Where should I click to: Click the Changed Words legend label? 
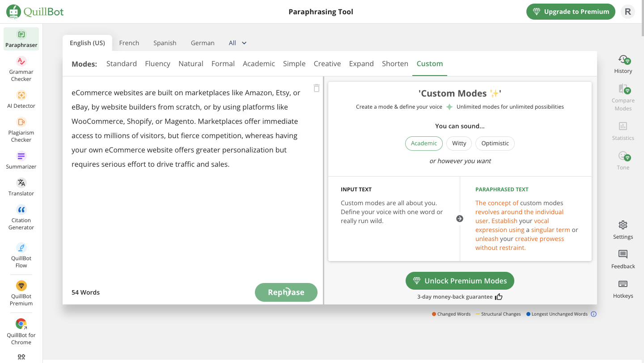(454, 314)
